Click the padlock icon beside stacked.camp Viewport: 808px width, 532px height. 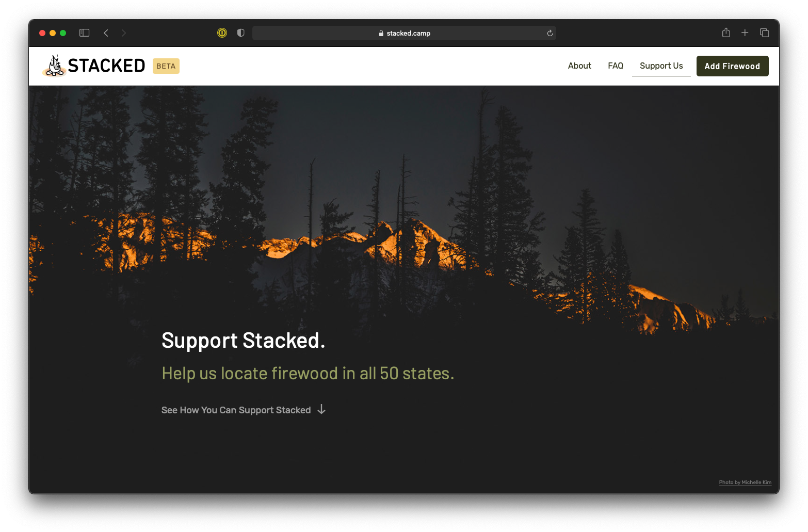380,33
